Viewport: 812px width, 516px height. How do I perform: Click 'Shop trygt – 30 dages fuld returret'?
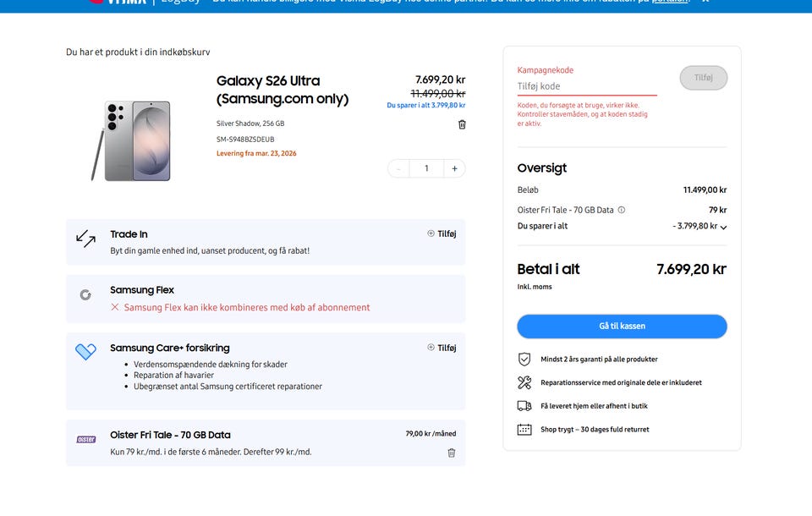tap(595, 429)
